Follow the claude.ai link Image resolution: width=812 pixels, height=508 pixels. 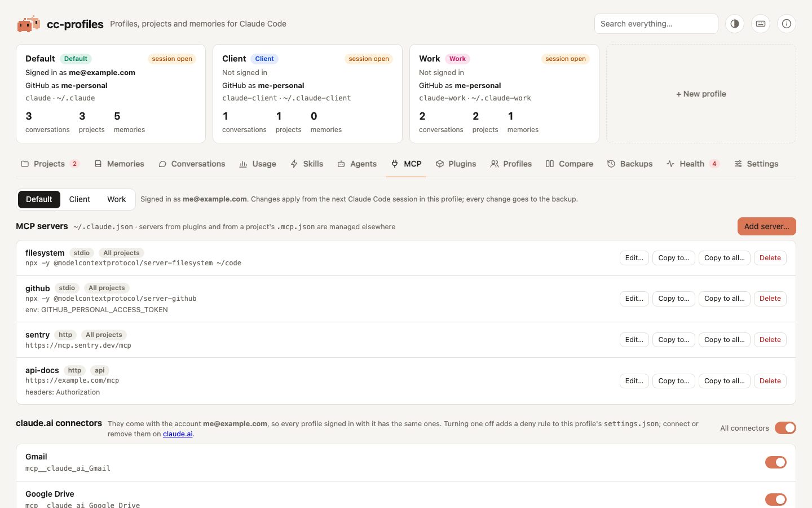178,434
